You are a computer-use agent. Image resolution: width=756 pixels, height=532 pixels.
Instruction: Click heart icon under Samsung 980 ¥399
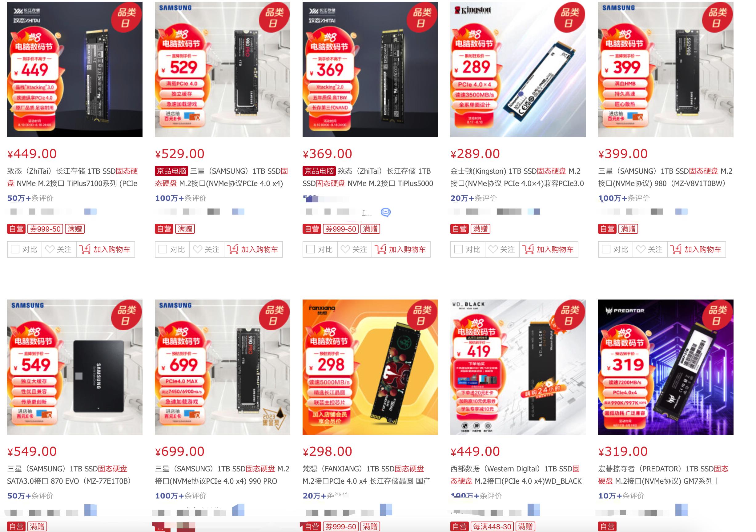641,249
